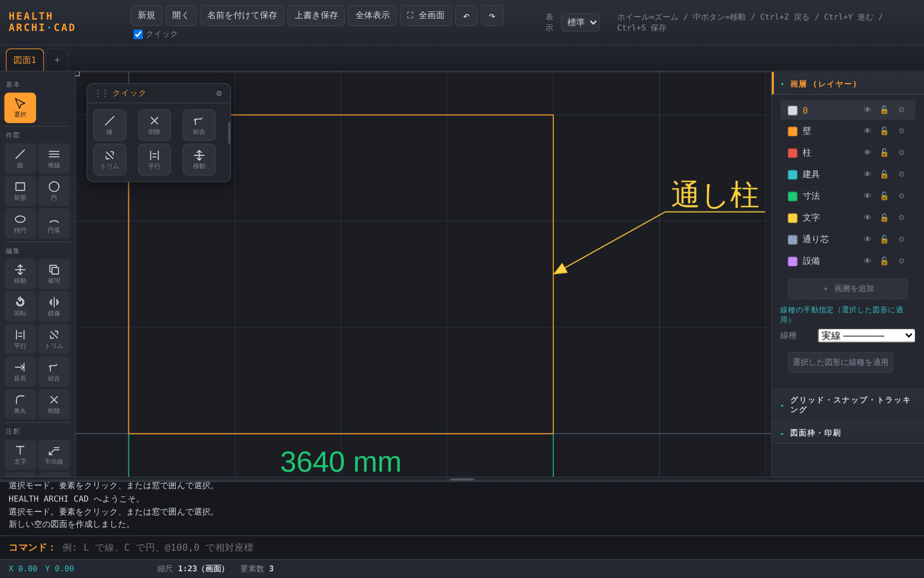Image resolution: width=924 pixels, height=578 pixels.
Task: Hide the 壁 layer
Action: tap(867, 131)
